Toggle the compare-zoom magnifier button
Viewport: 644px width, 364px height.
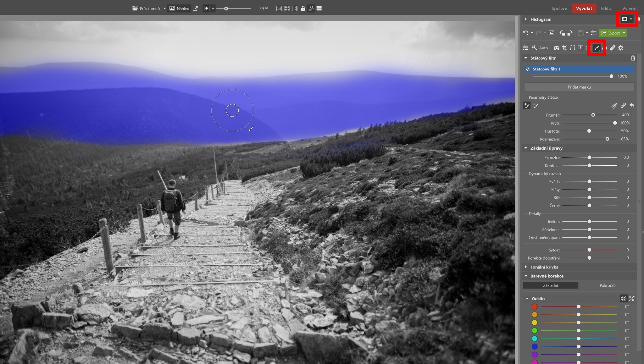[311, 8]
